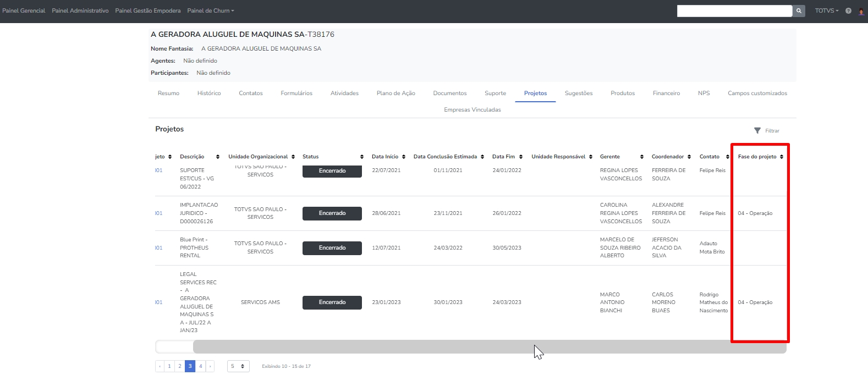Open the TOTVS account dropdown
This screenshot has width=868, height=386.
pyautogui.click(x=827, y=10)
